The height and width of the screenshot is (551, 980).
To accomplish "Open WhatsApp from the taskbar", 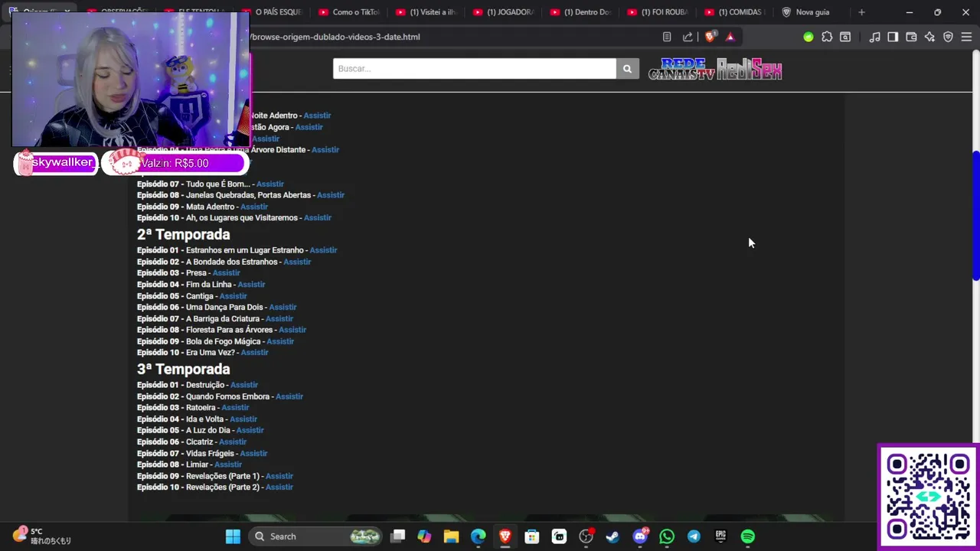I will 667,536.
